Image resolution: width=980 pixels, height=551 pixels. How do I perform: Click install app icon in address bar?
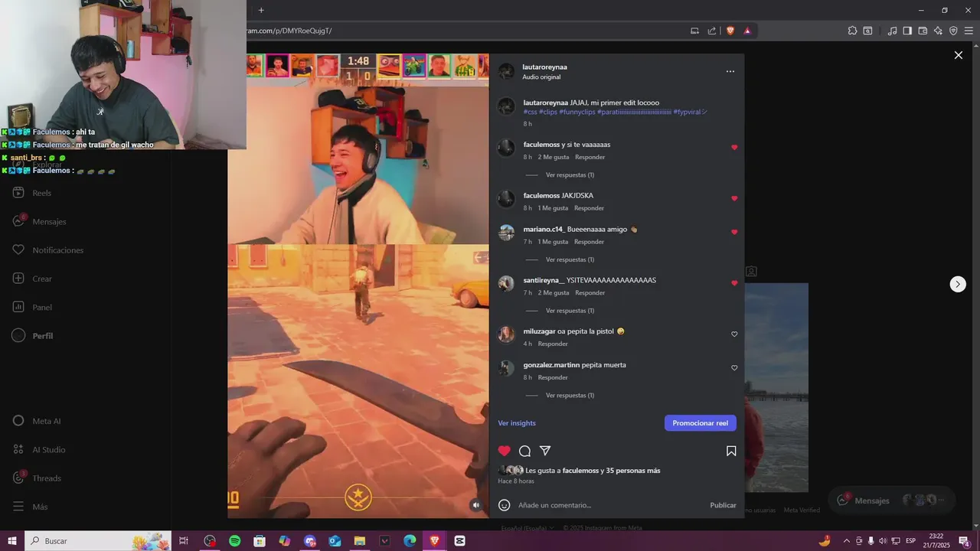tap(694, 31)
